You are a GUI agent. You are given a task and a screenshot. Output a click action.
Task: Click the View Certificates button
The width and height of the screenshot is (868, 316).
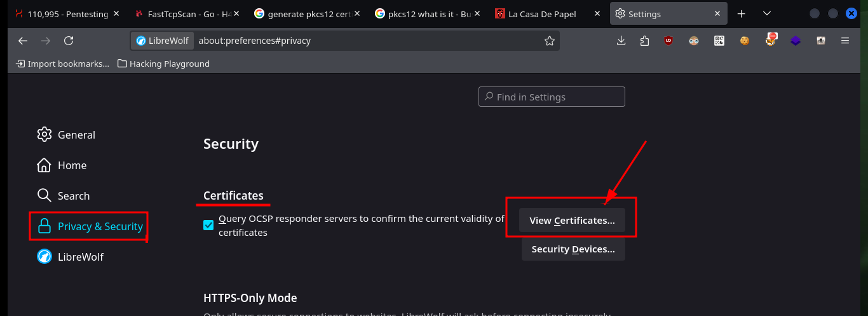(572, 221)
